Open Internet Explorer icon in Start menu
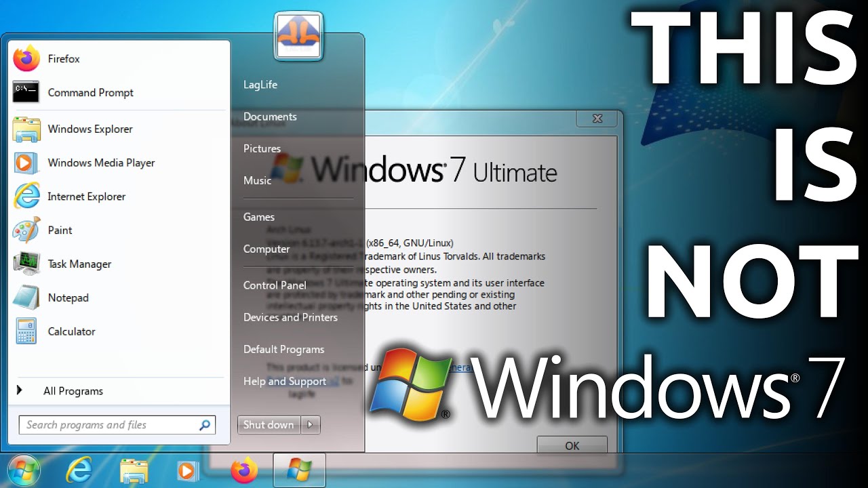868x488 pixels. point(26,197)
